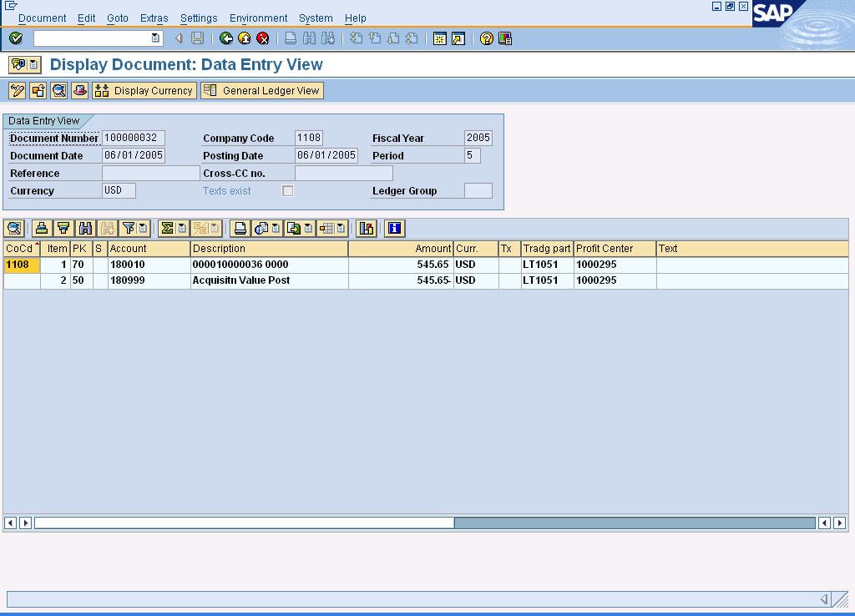
Task: Click the Document Header hat icon
Action: (79, 90)
